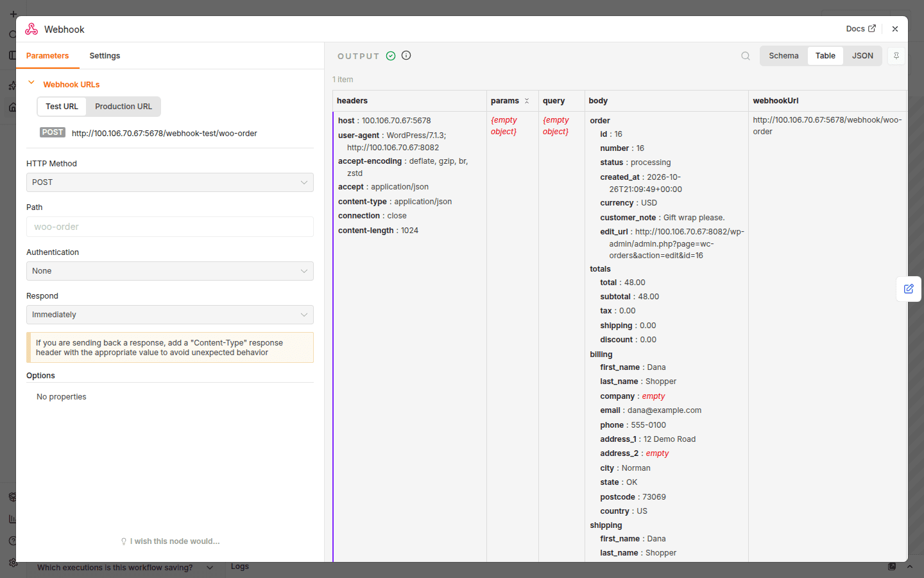The height and width of the screenshot is (578, 924).
Task: Open the HTTP Method dropdown
Action: click(170, 182)
